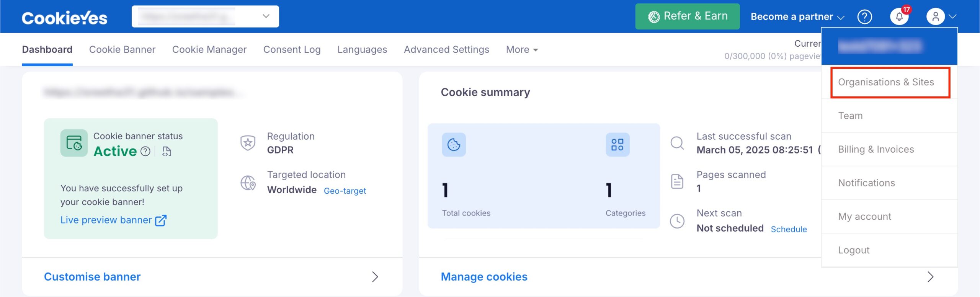The height and width of the screenshot is (297, 980).
Task: Choose Billing & Invoices menu entry
Action: coord(876,149)
